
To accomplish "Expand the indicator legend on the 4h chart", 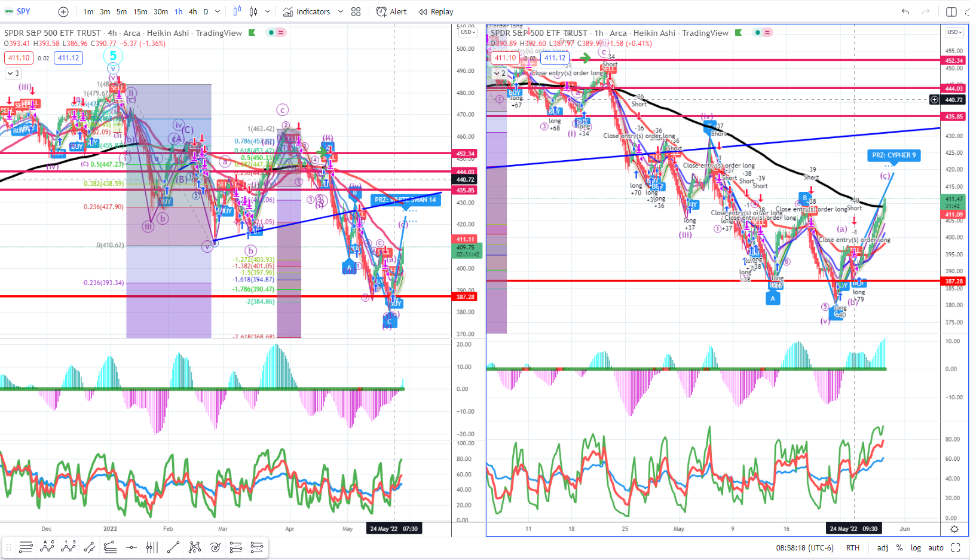I will pyautogui.click(x=13, y=74).
